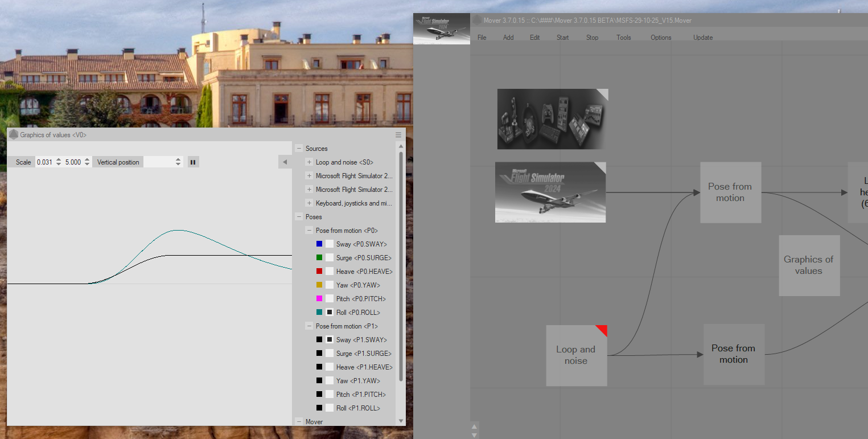Uncheck the Roll <P0.ROLL> checkbox
This screenshot has height=439, width=868.
click(330, 313)
